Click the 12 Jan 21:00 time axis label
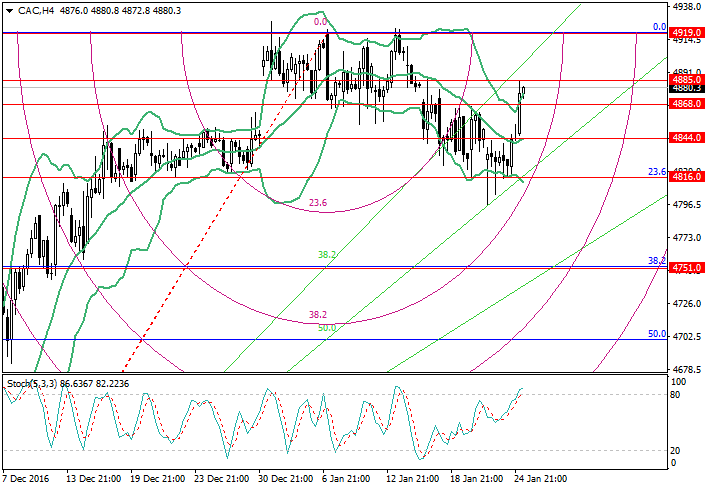The width and height of the screenshot is (707, 490). coord(412,478)
